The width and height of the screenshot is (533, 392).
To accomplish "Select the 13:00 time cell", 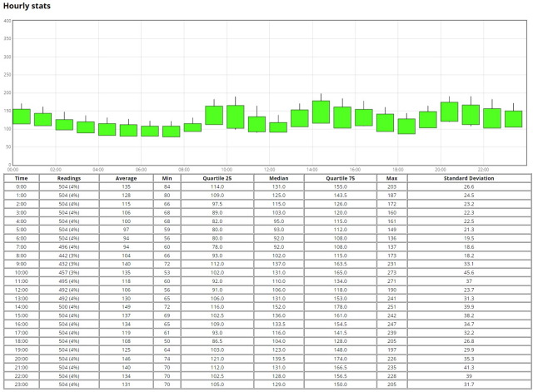I will pos(21,298).
